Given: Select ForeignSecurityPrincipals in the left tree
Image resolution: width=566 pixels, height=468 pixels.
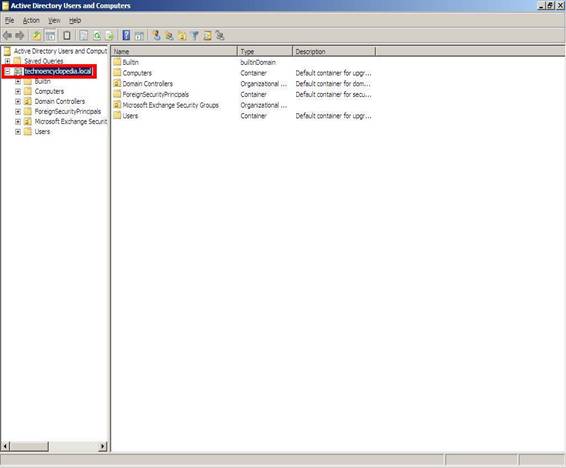Looking at the screenshot, I should (68, 111).
